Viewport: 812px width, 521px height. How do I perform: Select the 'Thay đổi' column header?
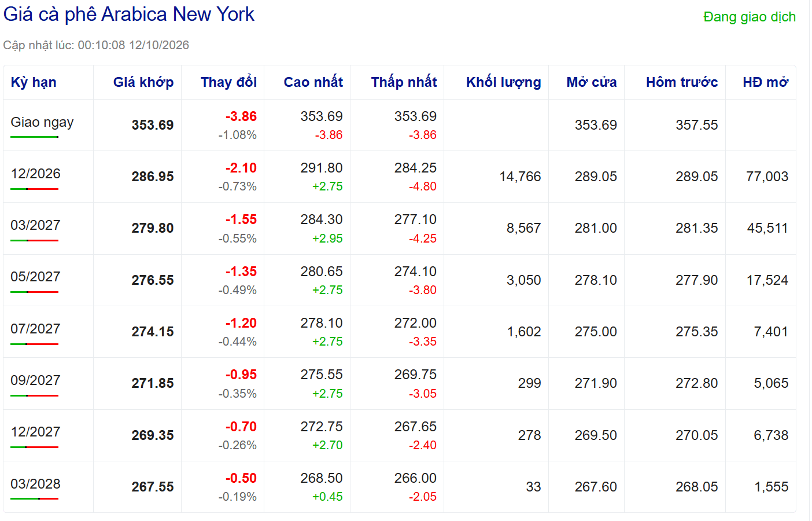click(x=229, y=82)
